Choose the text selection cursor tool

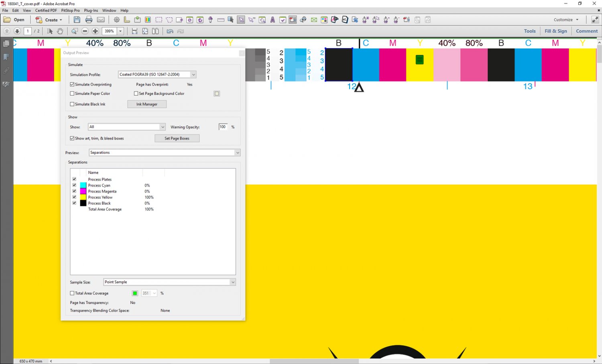[50, 31]
